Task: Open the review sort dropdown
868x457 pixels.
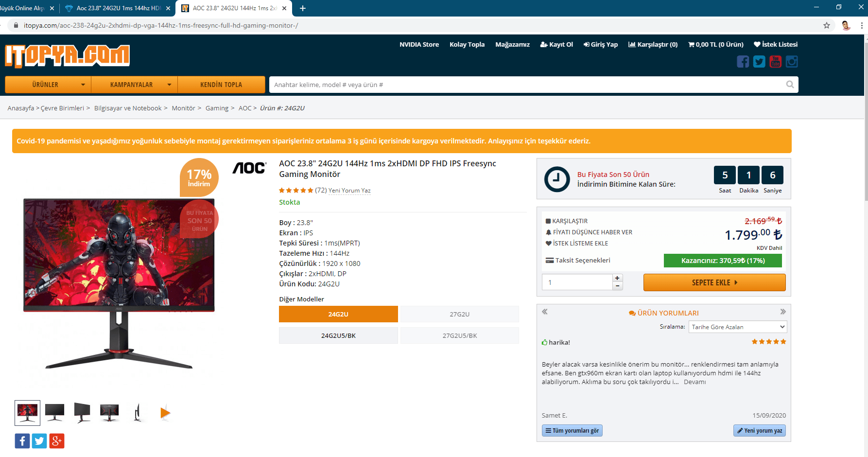Action: (x=737, y=327)
